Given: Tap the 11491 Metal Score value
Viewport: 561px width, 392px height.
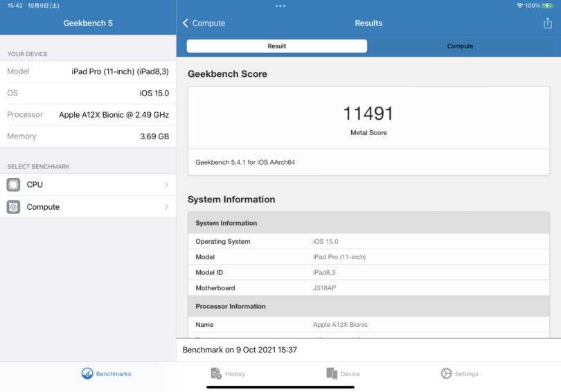Looking at the screenshot, I should (x=368, y=114).
